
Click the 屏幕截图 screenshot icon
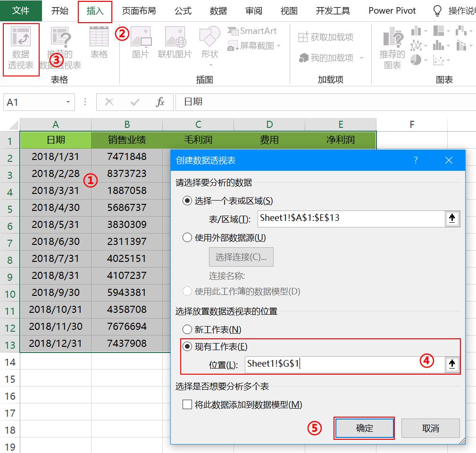click(x=233, y=46)
